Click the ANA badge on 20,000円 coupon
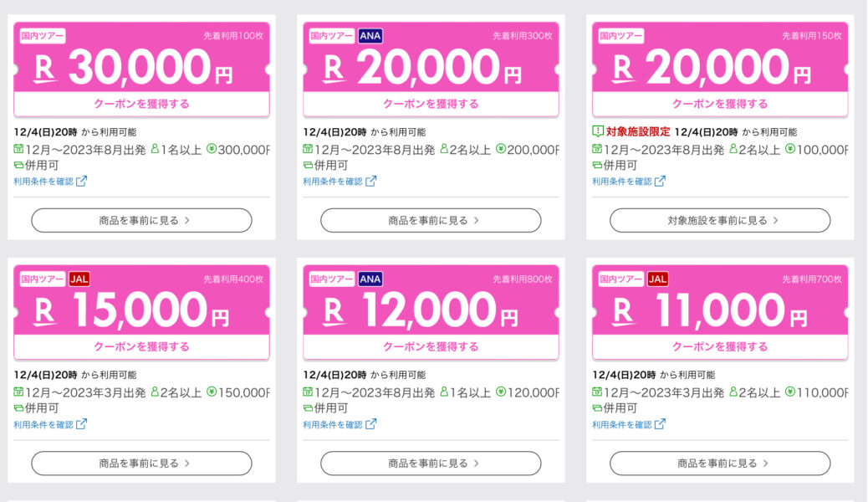 370,36
